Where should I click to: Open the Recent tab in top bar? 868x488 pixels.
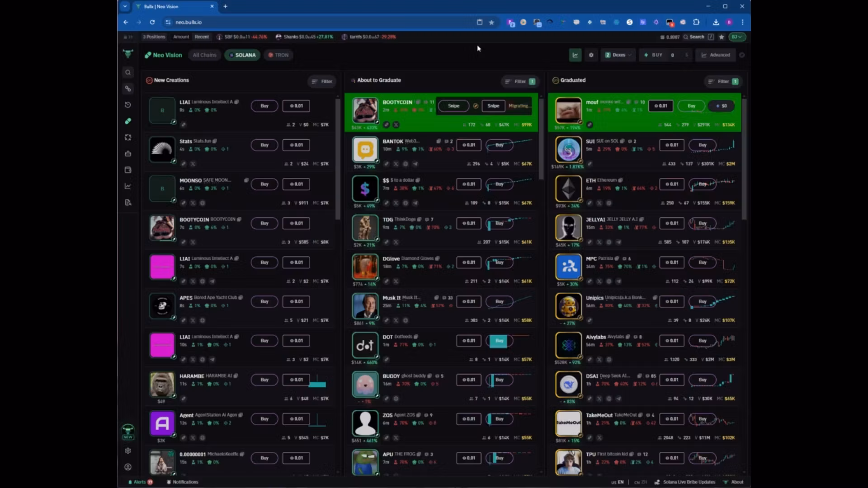coord(202,37)
